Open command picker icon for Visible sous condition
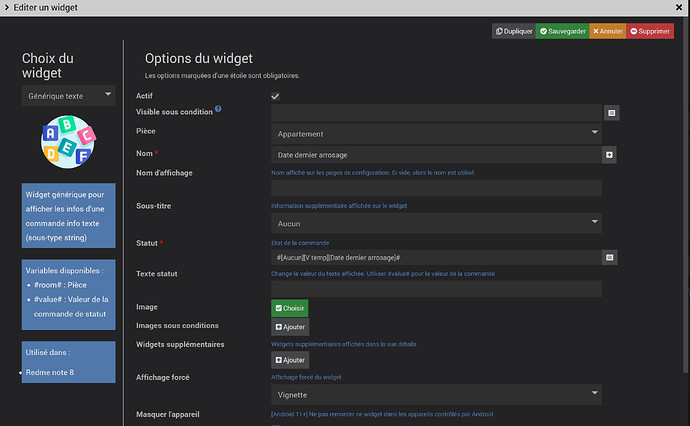This screenshot has width=690, height=426. (x=610, y=113)
